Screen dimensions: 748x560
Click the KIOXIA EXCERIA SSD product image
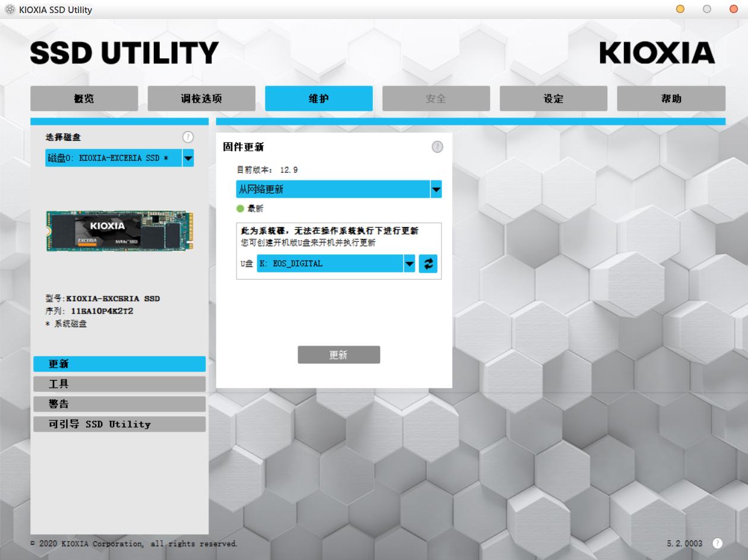[x=119, y=231]
